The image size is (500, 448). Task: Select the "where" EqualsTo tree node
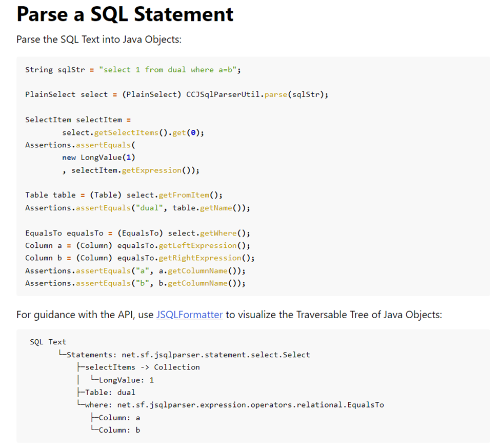234,405
